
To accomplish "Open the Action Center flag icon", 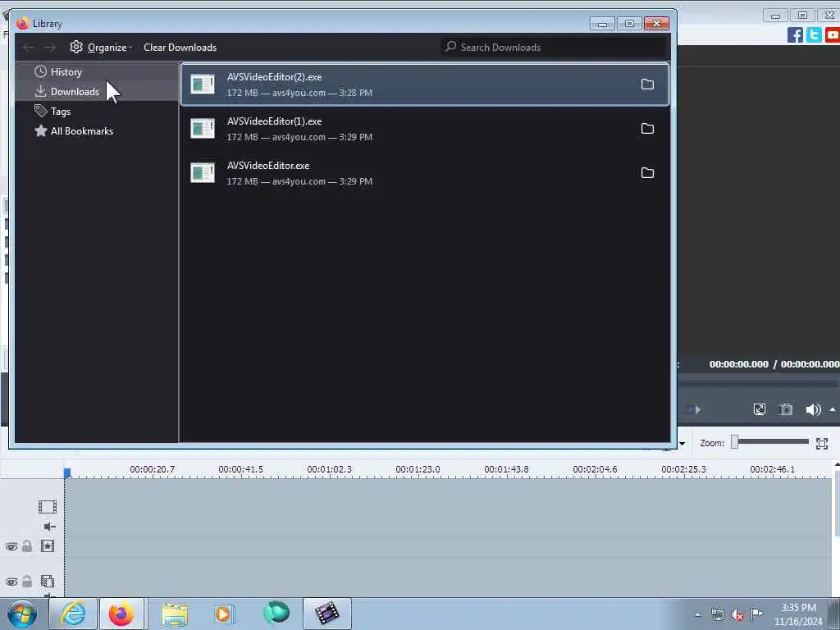I will click(757, 614).
